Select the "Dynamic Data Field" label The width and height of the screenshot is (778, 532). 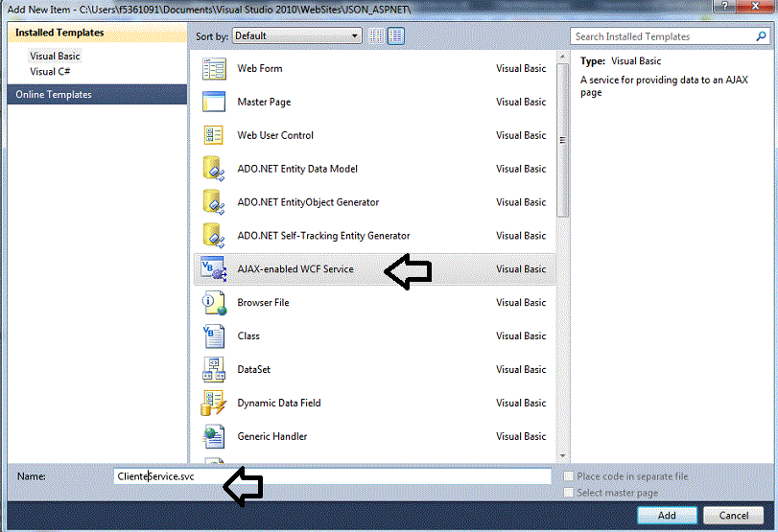279,403
